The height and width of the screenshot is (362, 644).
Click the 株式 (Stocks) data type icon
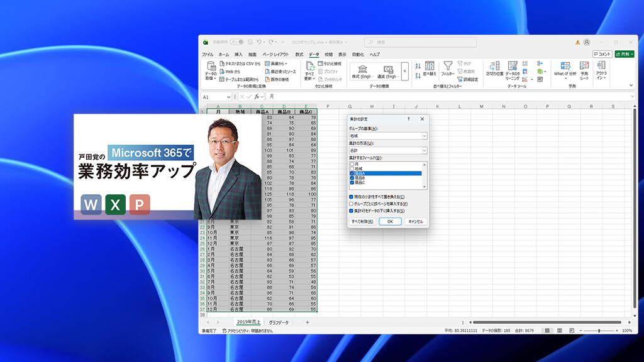click(362, 70)
